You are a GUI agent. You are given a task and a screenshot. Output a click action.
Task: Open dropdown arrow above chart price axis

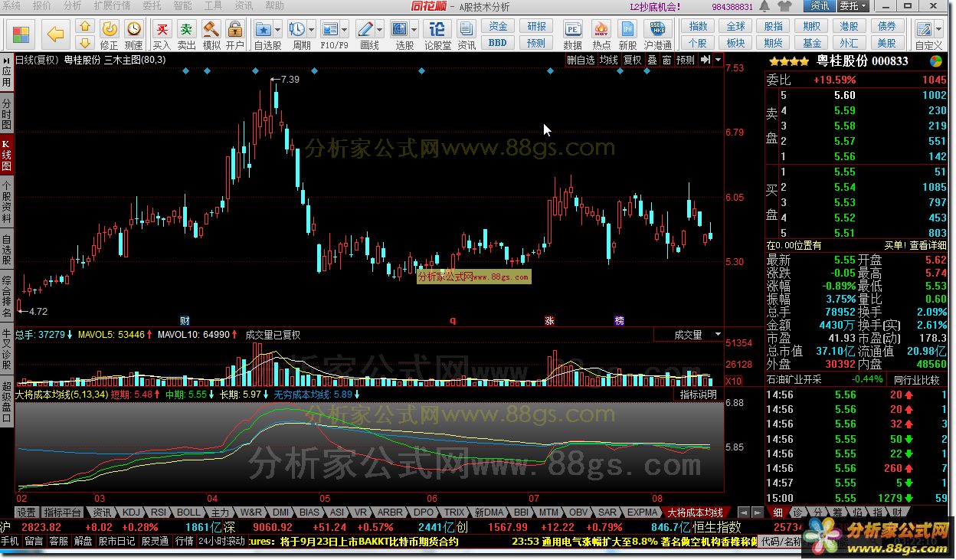point(718,60)
